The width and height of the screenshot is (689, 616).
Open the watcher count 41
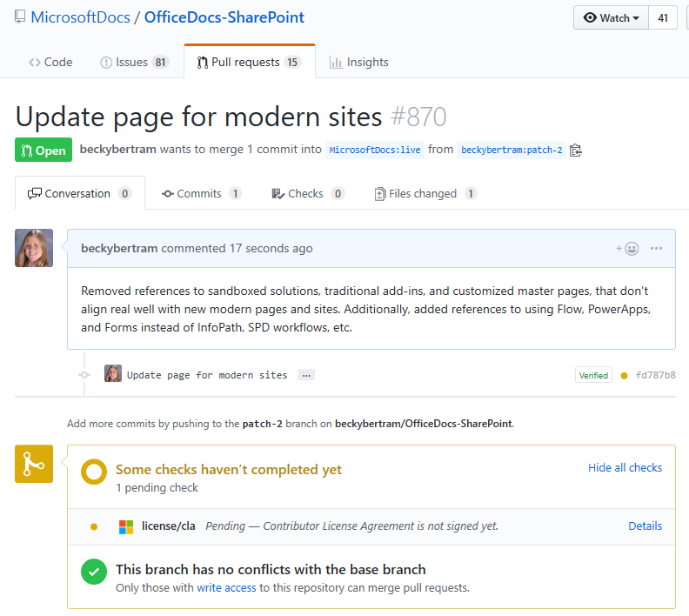coord(663,17)
